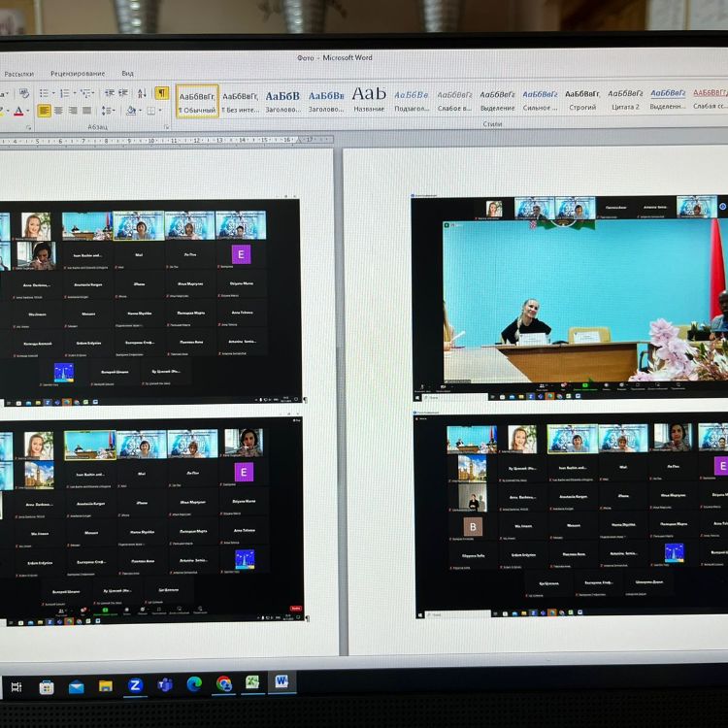Apply bulleted list formatting
Screen dimensions: 728x728
pyautogui.click(x=44, y=93)
